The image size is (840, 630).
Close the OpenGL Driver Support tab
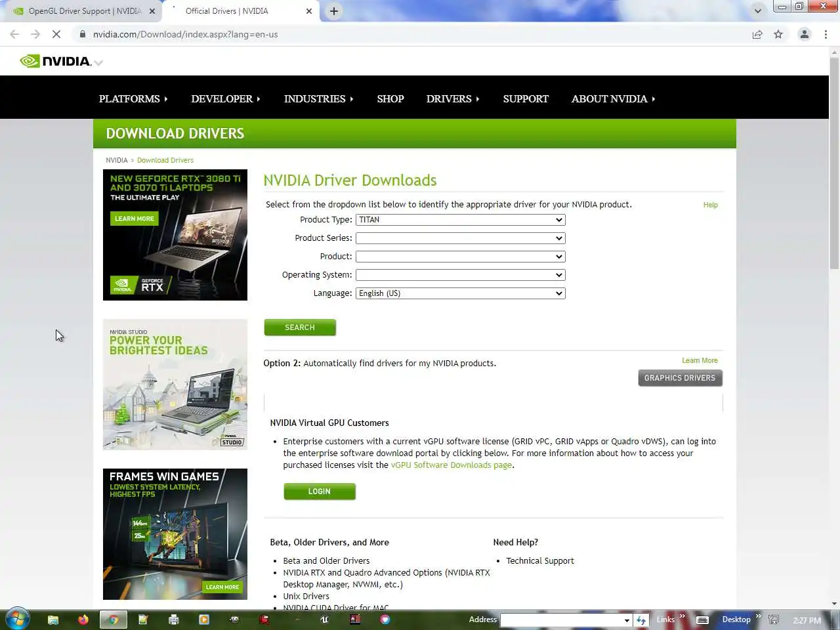[152, 11]
